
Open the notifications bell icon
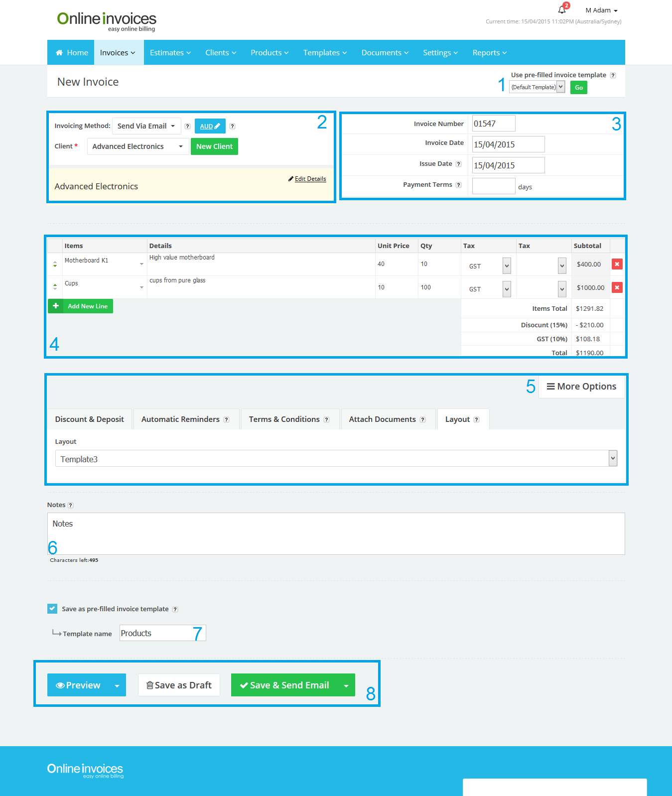coord(562,9)
